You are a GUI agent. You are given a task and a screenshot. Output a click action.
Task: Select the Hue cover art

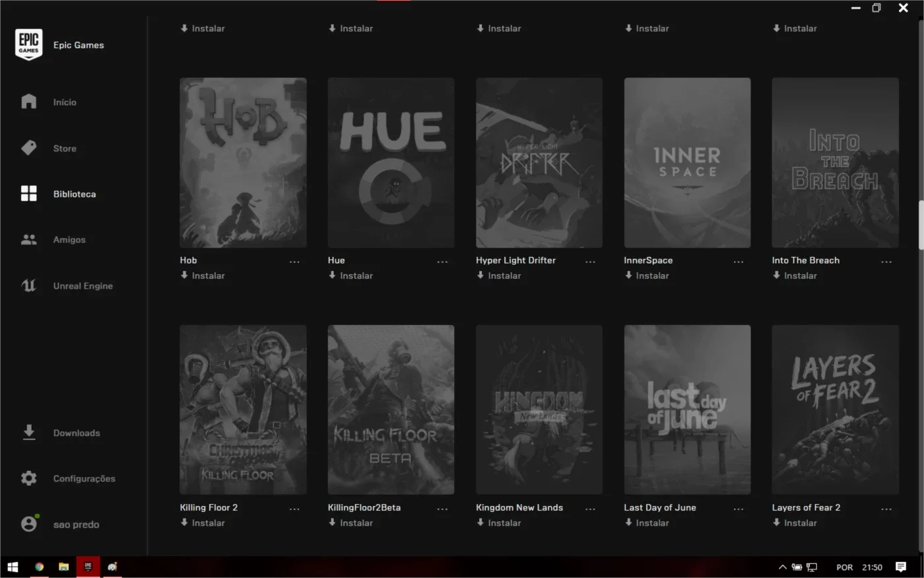pos(391,163)
